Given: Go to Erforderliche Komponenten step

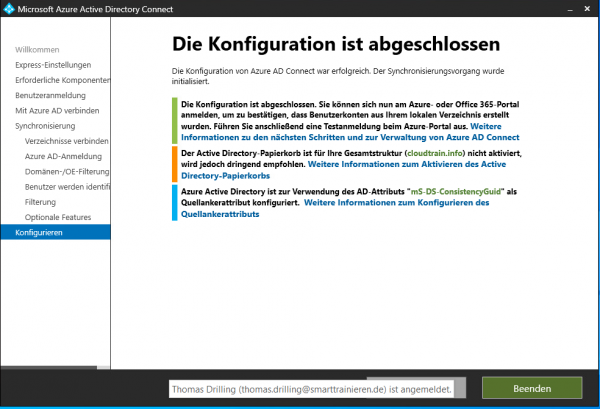Looking at the screenshot, I should (62, 80).
